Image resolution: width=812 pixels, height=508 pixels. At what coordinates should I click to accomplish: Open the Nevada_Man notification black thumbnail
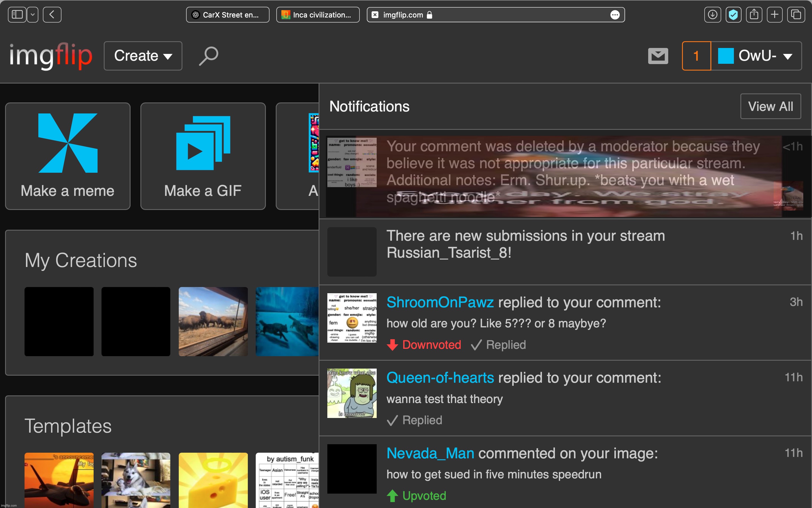pyautogui.click(x=352, y=469)
